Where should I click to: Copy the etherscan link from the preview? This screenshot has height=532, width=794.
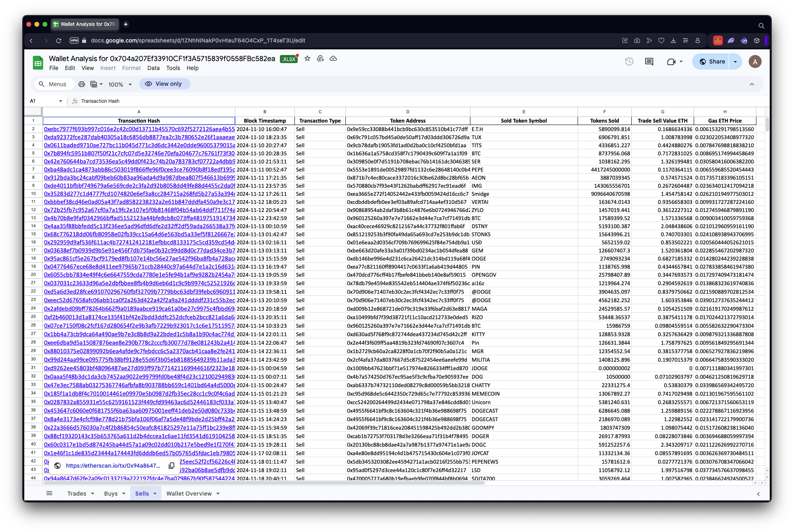[x=171, y=466]
